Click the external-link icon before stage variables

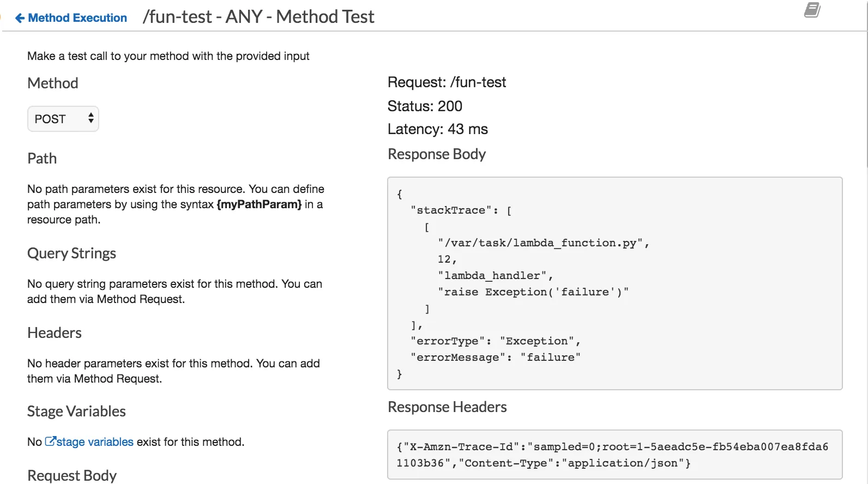(50, 441)
